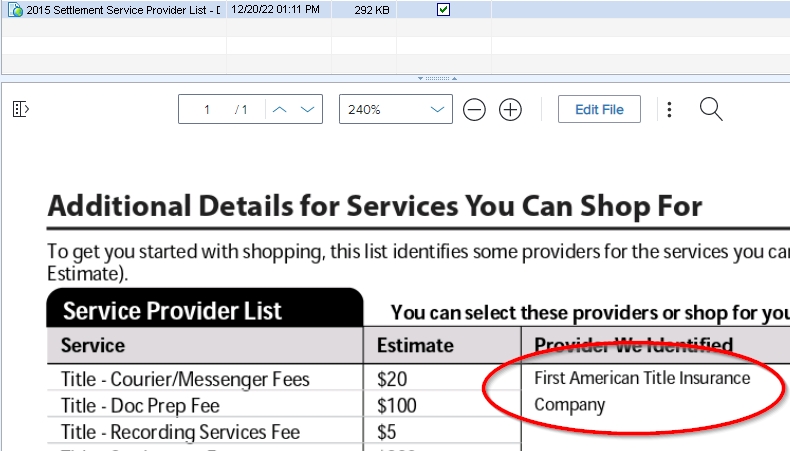This screenshot has height=451, width=790.
Task: Open the search magnifier tool
Action: tap(711, 109)
